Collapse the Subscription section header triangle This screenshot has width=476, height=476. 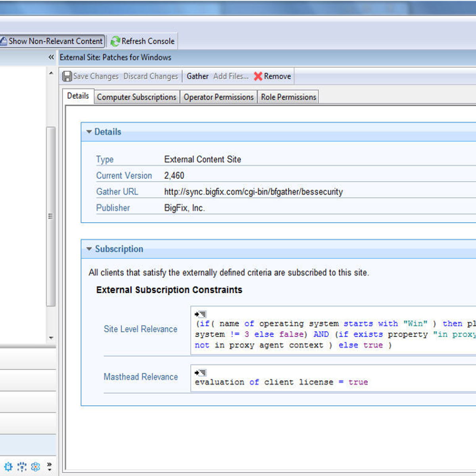click(89, 248)
